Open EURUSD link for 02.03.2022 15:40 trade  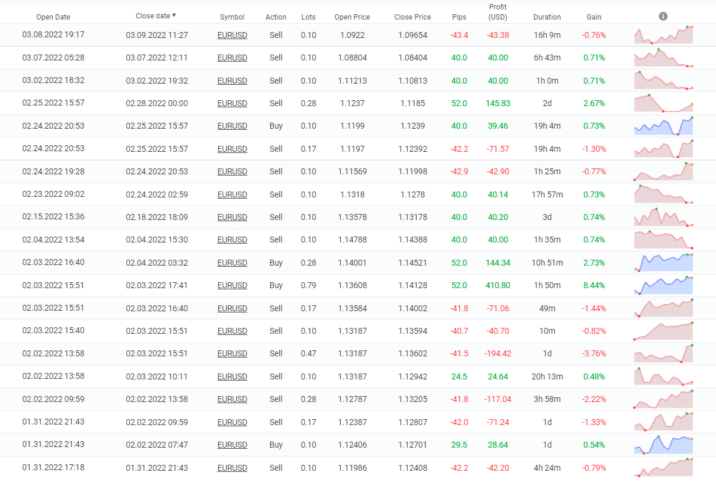(232, 331)
